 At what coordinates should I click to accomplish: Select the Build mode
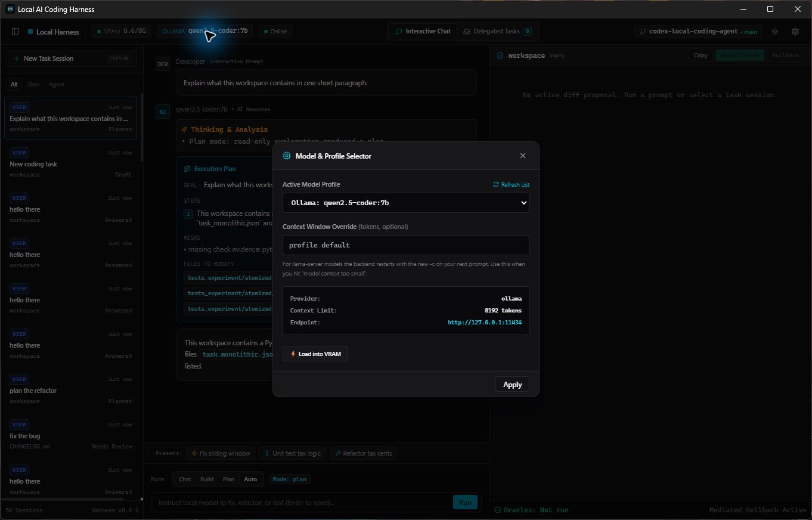pos(207,479)
